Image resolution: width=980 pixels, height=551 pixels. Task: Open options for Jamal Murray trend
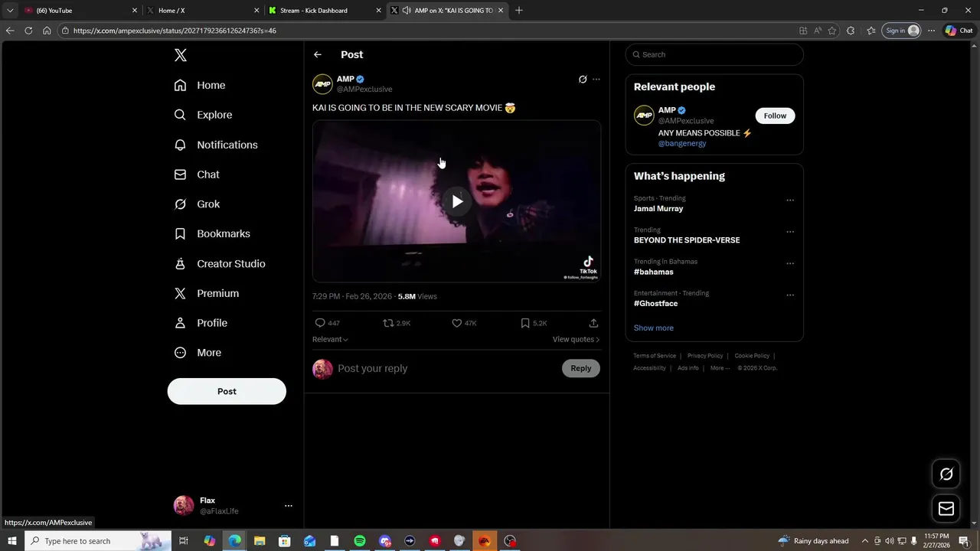(x=790, y=201)
